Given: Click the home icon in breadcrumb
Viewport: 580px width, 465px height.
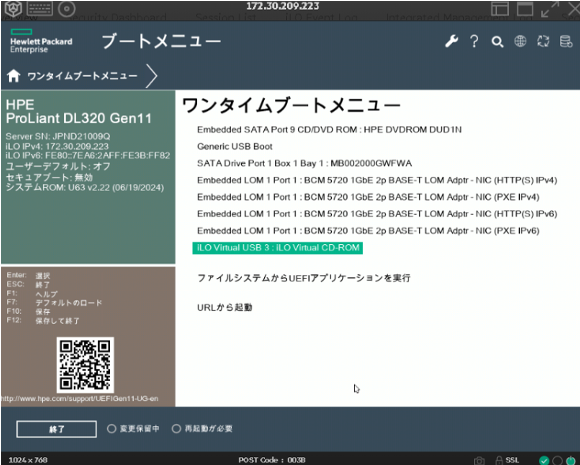Looking at the screenshot, I should tap(14, 75).
